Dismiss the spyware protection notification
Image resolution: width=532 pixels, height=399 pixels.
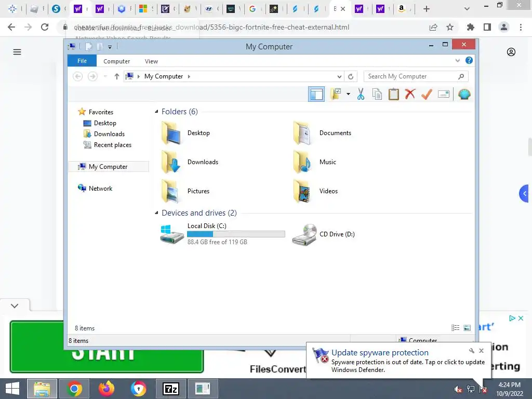tap(481, 351)
